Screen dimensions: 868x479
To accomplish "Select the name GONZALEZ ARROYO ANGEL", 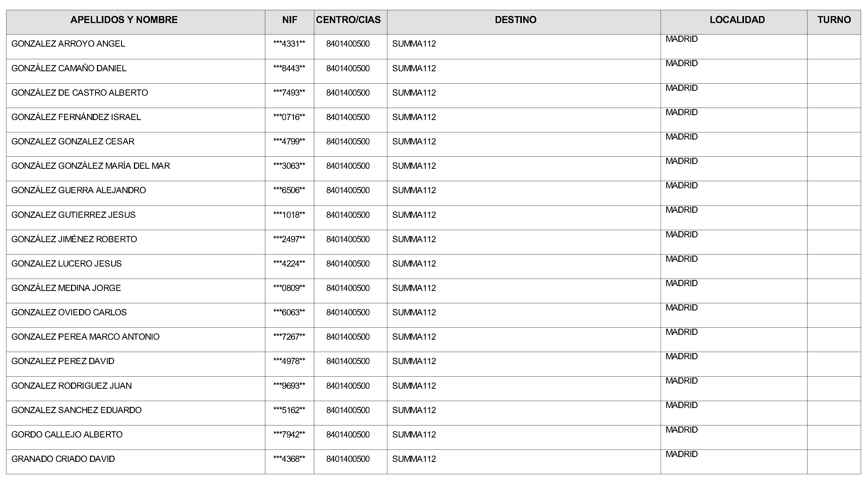I will 68,44.
